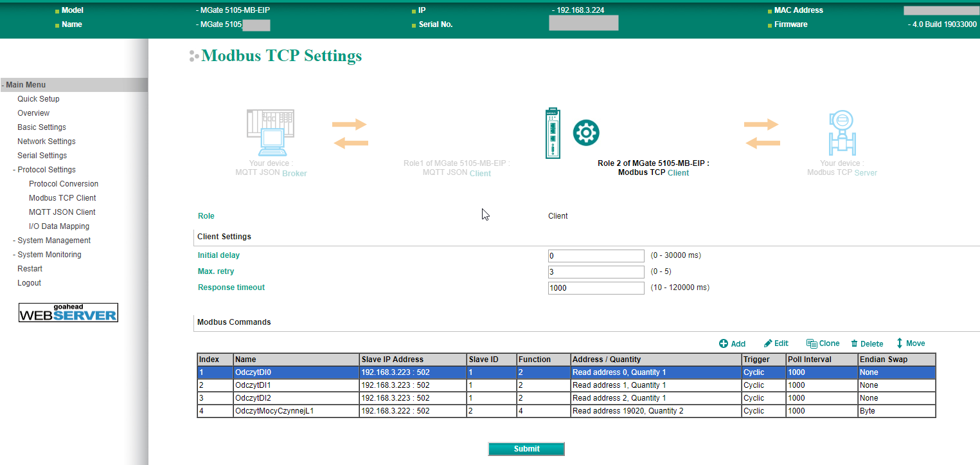Select the OdczytDI2 command row
Image resolution: width=980 pixels, height=465 pixels.
[566, 398]
